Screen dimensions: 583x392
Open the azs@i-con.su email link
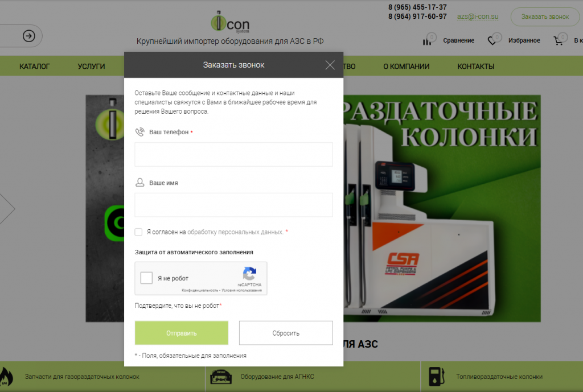478,16
